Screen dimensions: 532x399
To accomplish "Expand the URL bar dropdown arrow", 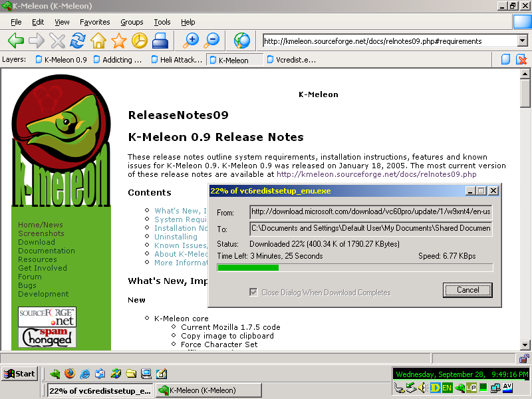I will click(523, 41).
